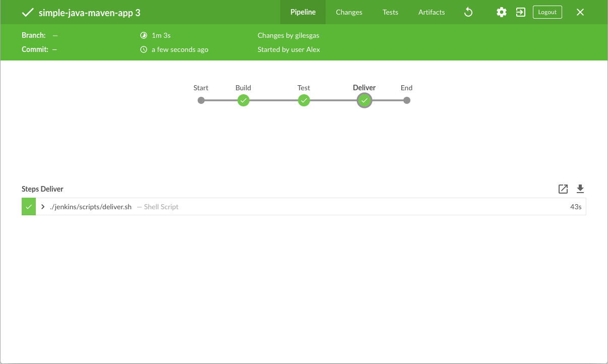Close the pipeline run view
Viewport: 608px width, 364px height.
pyautogui.click(x=580, y=12)
